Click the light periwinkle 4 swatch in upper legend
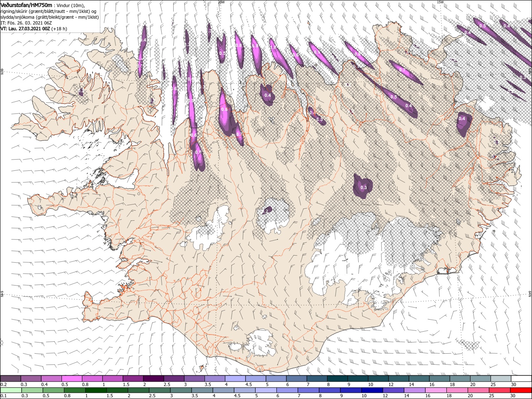532x399 pixels. [x=235, y=379]
